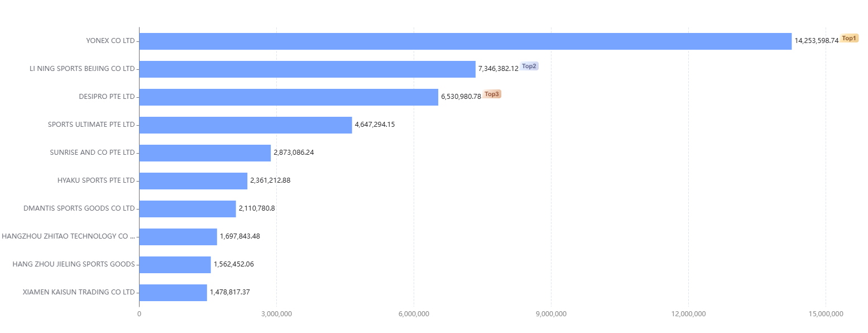Viewport: 868px width, 333px height.
Task: Click the SUNRISE AND CO PTE LTD bar
Action: (x=205, y=153)
